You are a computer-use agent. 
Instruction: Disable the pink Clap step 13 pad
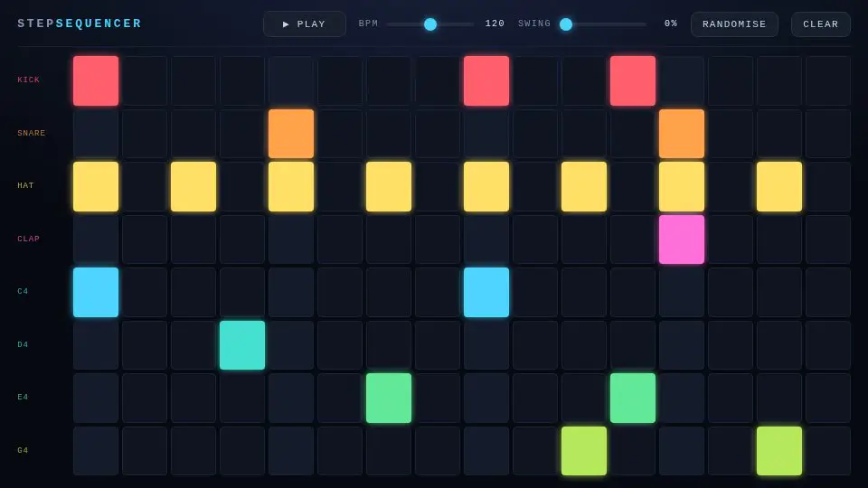pos(682,239)
